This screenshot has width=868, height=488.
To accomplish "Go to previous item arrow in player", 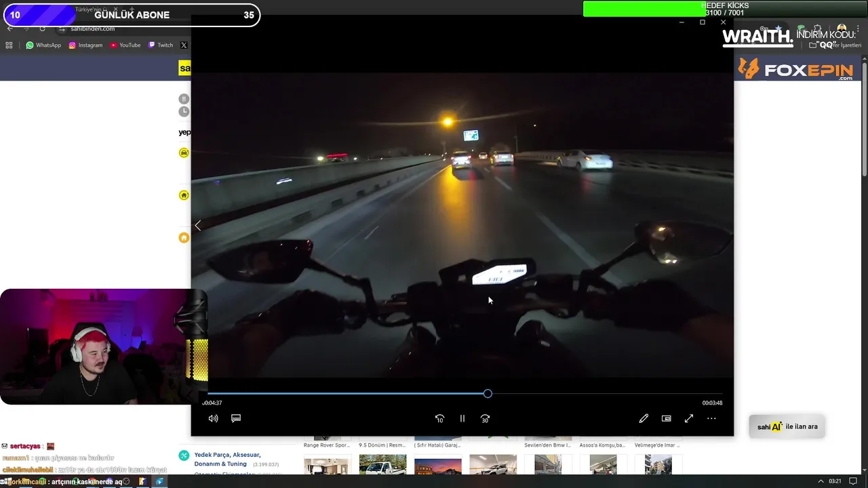I will (198, 226).
